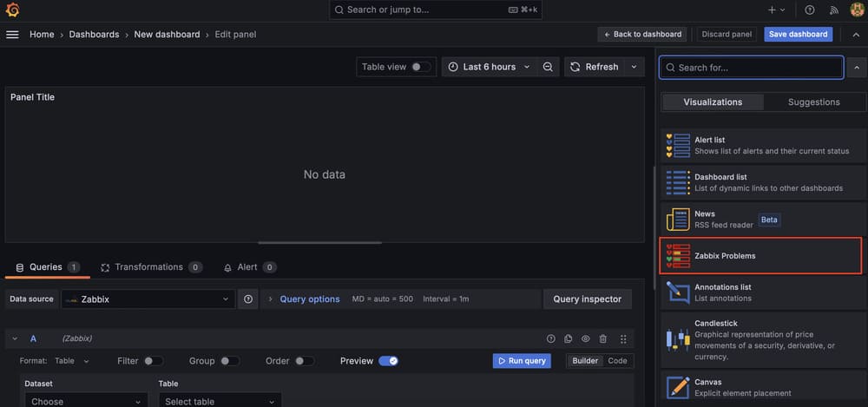Click the query name A label
Screen dimensions: 868x407
[33, 339]
